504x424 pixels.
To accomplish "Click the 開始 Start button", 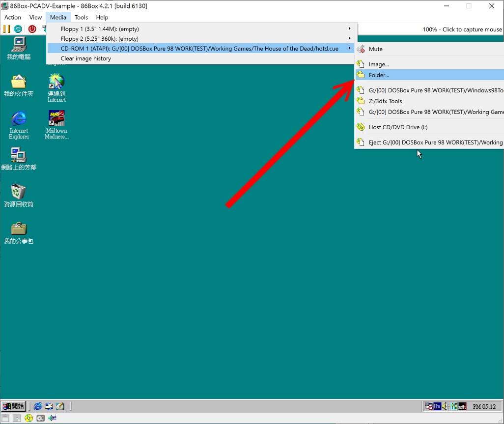I will click(13, 406).
